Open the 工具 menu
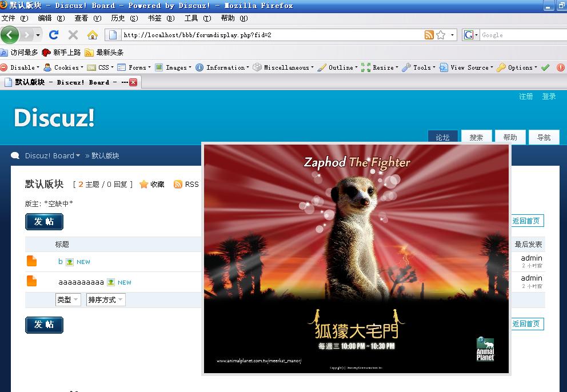The height and width of the screenshot is (392, 567). 198,18
